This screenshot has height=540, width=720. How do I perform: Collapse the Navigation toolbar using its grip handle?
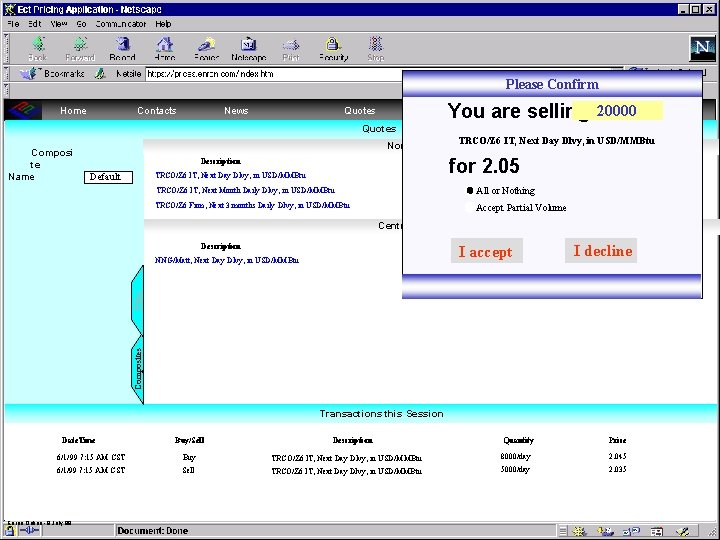6,48
